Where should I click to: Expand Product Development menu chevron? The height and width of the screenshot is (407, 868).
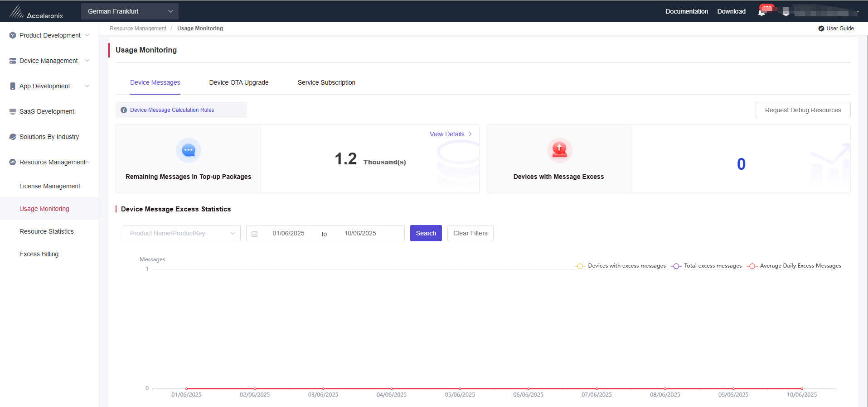[87, 35]
